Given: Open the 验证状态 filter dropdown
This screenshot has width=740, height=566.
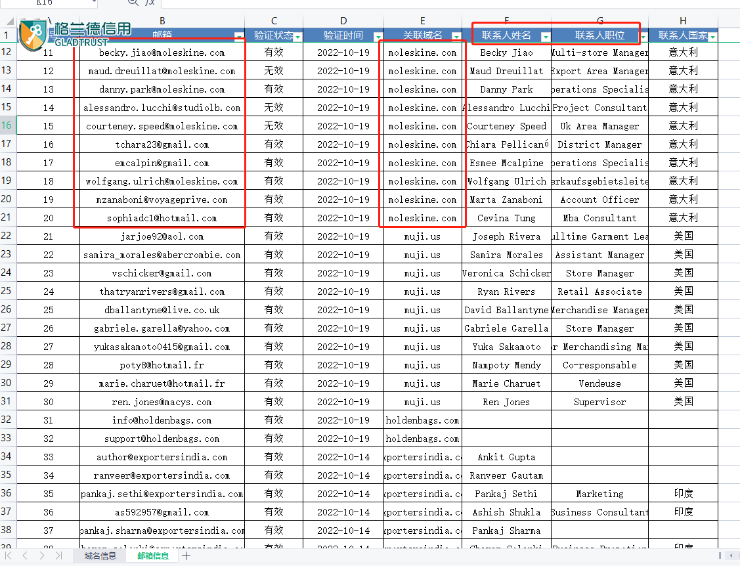Looking at the screenshot, I should tap(297, 36).
